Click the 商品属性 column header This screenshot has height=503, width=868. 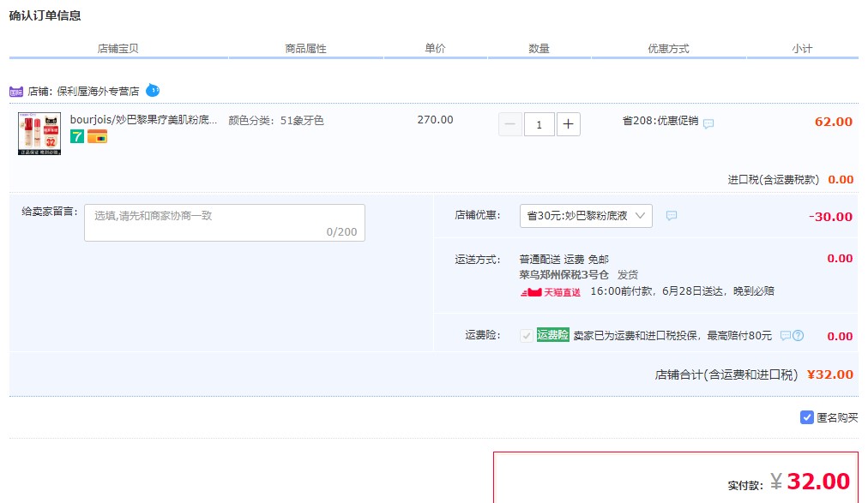coord(305,49)
